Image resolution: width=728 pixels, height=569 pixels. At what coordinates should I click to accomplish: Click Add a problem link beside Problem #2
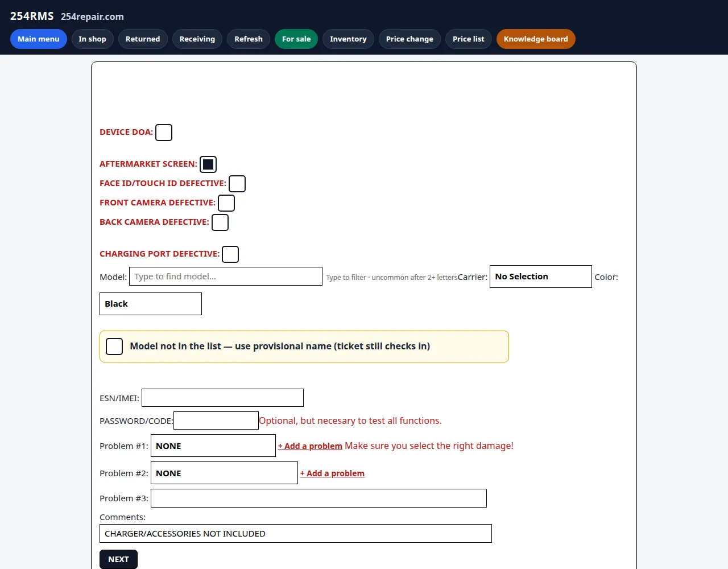coord(332,473)
